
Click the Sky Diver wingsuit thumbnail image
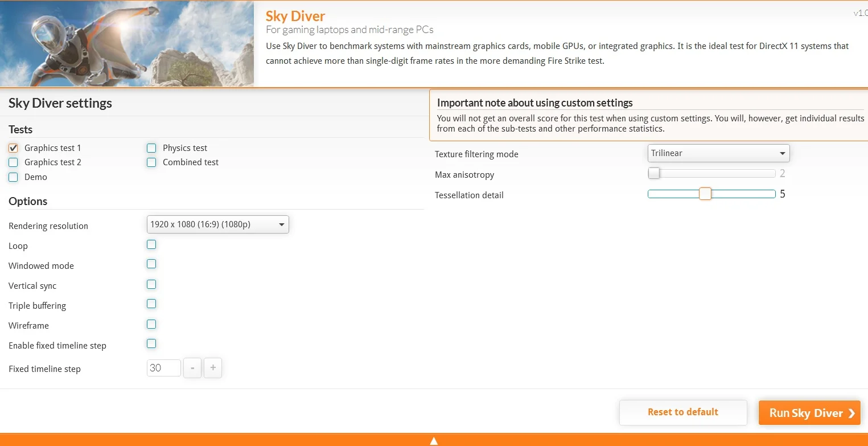click(x=127, y=44)
